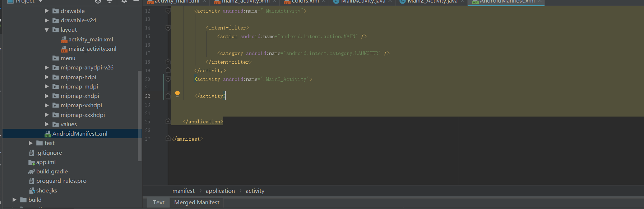Screen dimensions: 644x209
Task: Toggle the code fold marker on line 14
Action: (168, 28)
